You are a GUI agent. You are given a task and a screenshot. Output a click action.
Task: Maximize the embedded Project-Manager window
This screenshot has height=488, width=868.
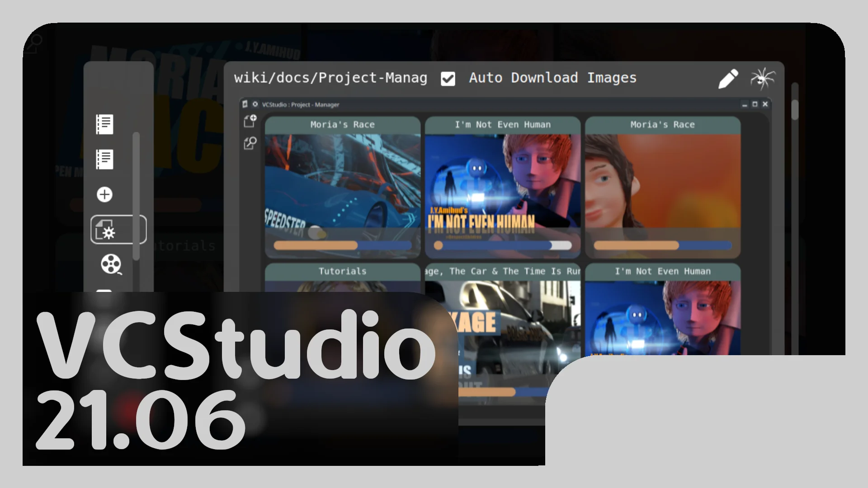tap(755, 104)
